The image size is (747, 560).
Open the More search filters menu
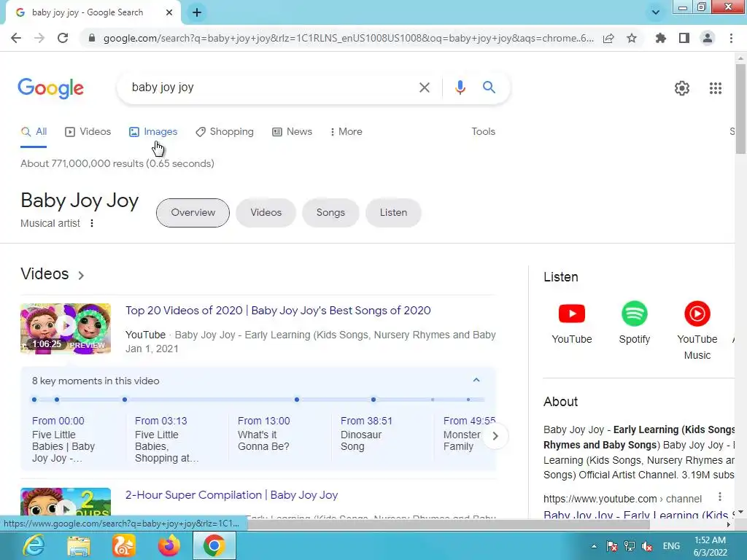pyautogui.click(x=346, y=132)
